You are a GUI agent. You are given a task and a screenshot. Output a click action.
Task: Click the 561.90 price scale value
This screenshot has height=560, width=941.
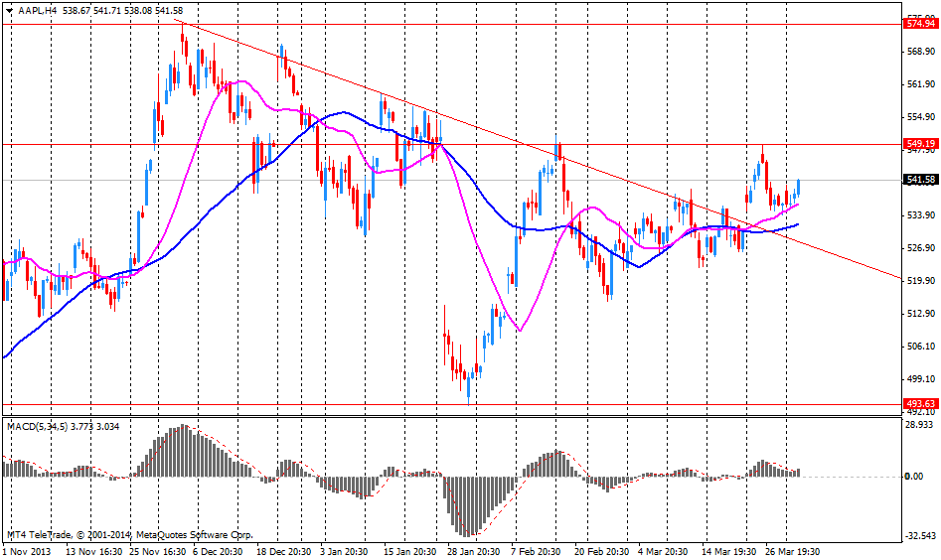(921, 84)
